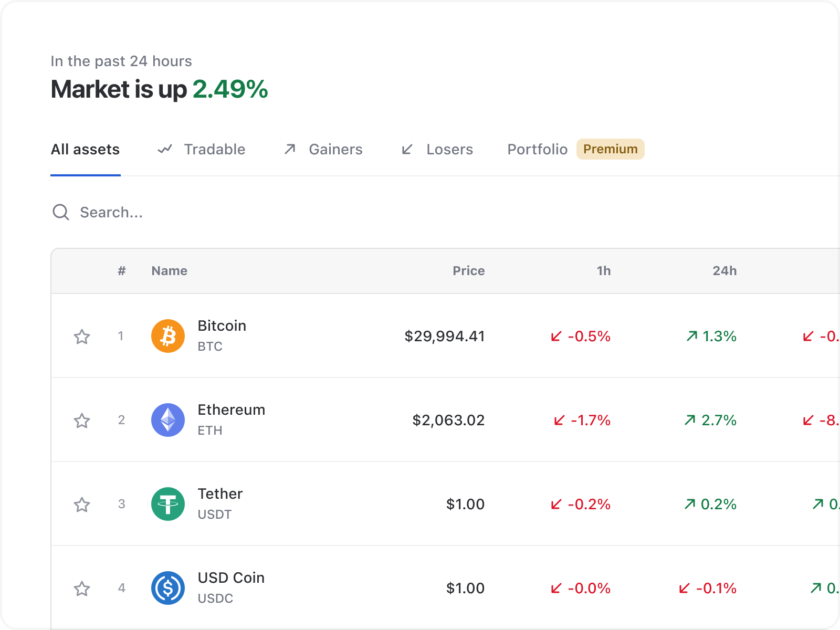The image size is (840, 630).
Task: Click the Bitcoin BTC coin icon
Action: point(167,336)
